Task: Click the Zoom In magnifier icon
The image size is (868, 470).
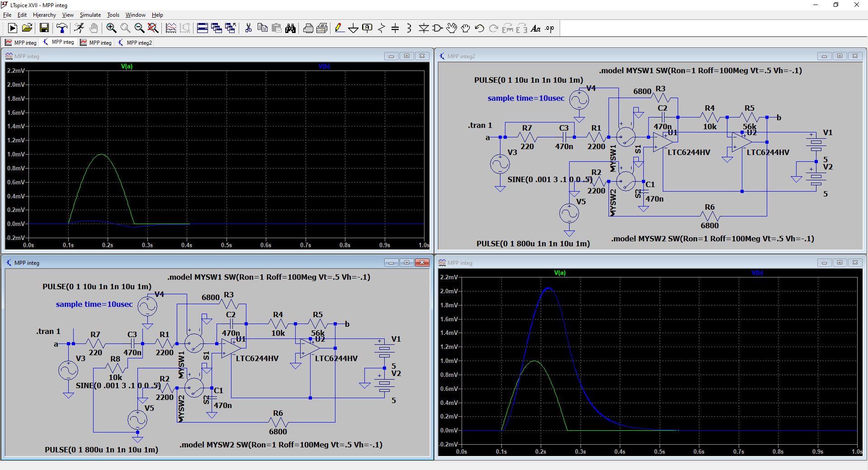Action: (x=111, y=28)
